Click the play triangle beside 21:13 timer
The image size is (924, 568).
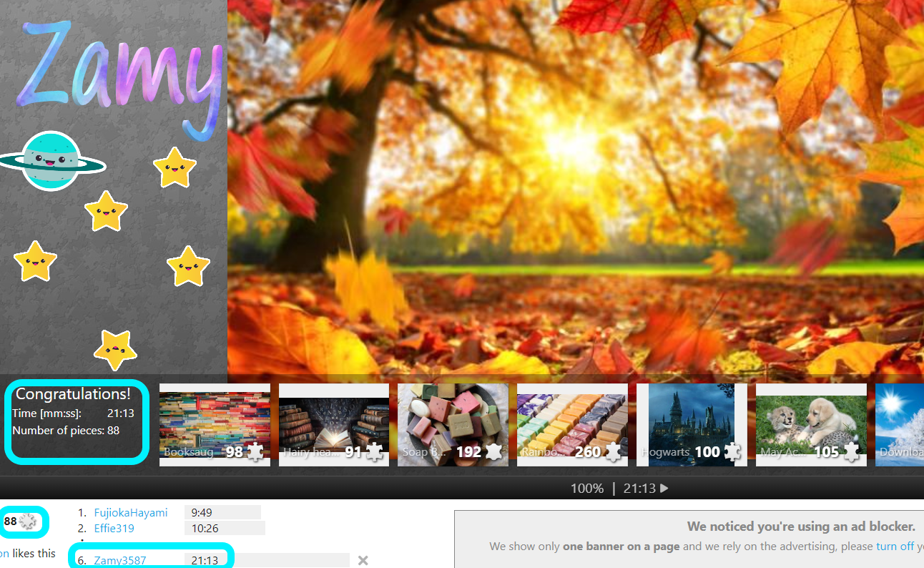pos(664,489)
